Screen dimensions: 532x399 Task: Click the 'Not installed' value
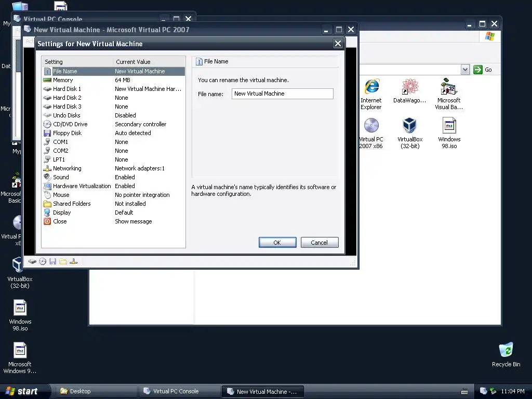[x=130, y=204]
